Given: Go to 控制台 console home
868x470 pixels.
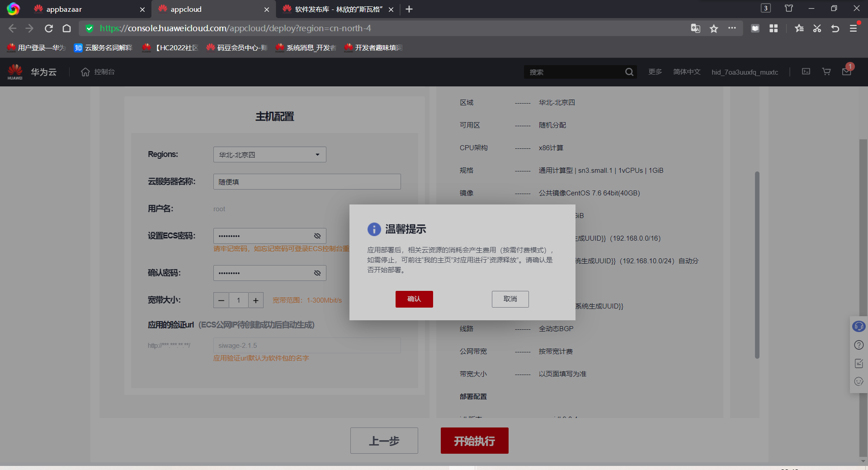Looking at the screenshot, I should [x=98, y=72].
